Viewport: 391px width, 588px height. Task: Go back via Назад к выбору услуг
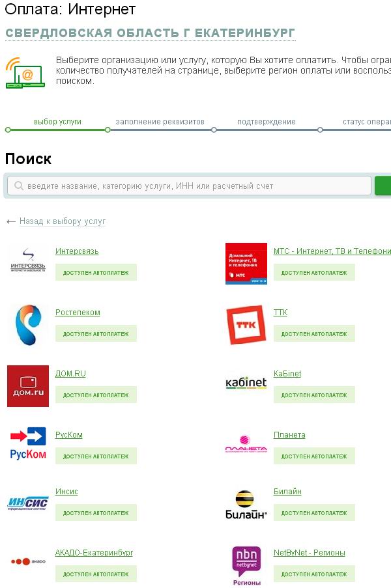[62, 221]
